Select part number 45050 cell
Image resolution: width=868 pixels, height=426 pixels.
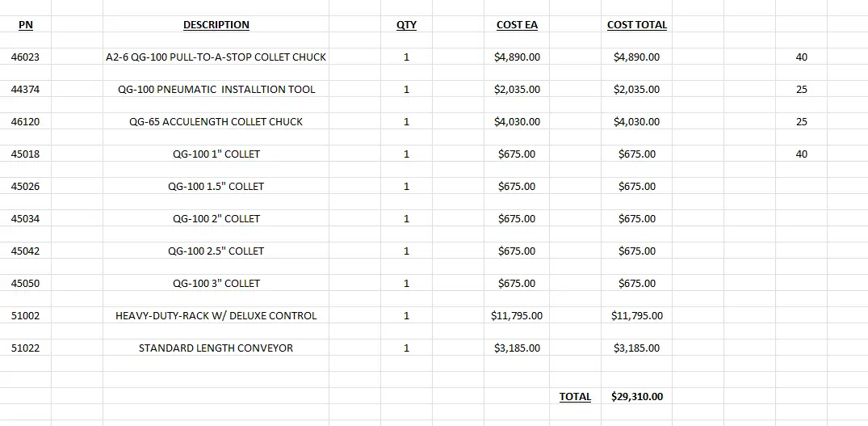[26, 284]
